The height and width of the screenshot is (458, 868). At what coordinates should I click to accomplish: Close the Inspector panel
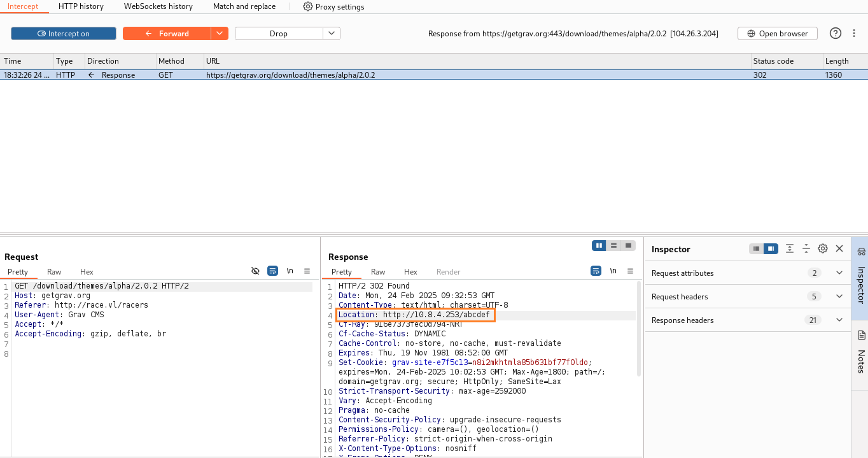[839, 248]
